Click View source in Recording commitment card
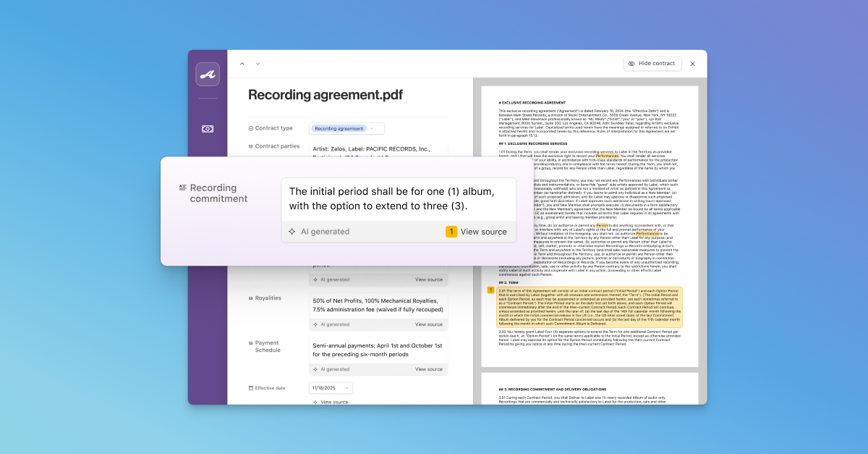The image size is (868, 454). pos(484,232)
